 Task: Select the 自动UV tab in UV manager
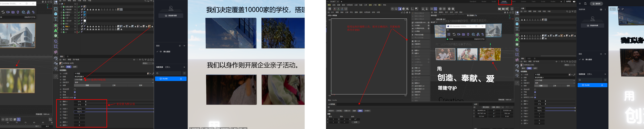pyautogui.click(x=331, y=111)
